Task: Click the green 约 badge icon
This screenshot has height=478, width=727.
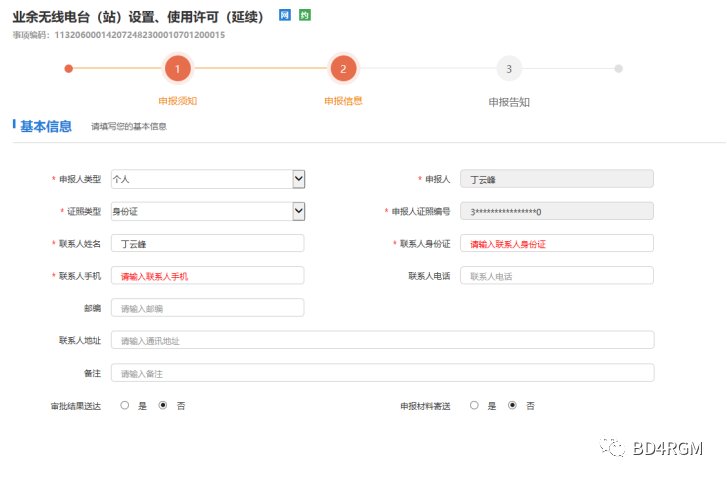Action: click(x=305, y=15)
